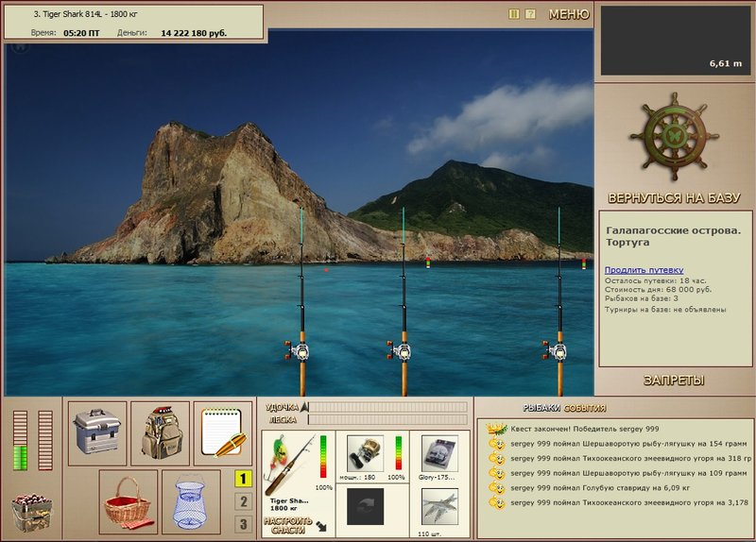Follow the Продлить путевку link
The image size is (756, 542).
click(x=644, y=270)
